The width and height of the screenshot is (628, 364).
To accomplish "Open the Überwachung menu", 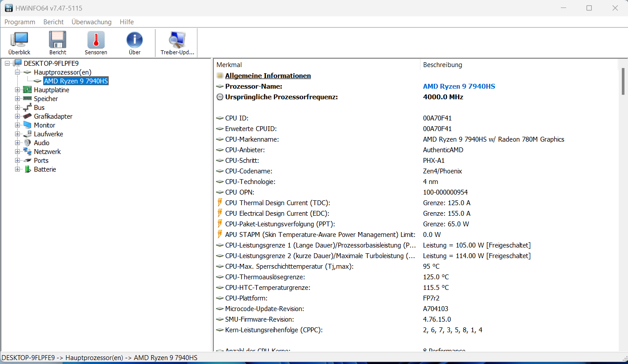I will [x=91, y=22].
